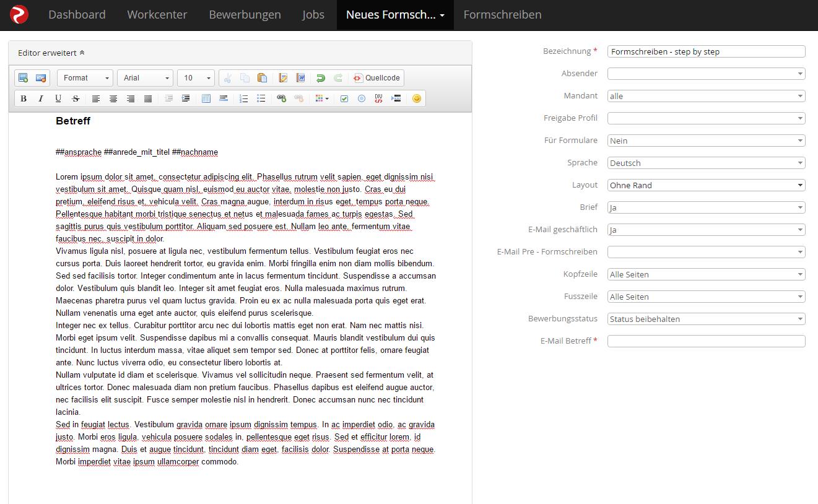Center align the text
Image resolution: width=818 pixels, height=504 pixels.
113,98
